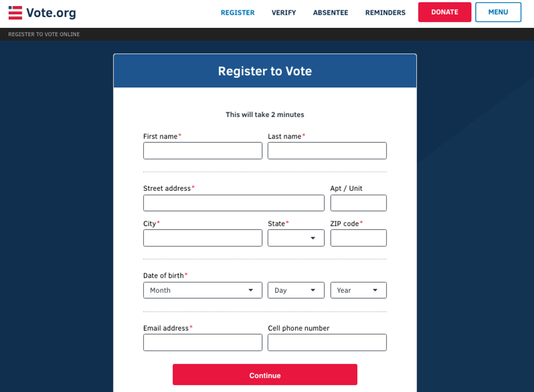The image size is (534, 392).
Task: Expand the birth Month dropdown
Action: (203, 290)
